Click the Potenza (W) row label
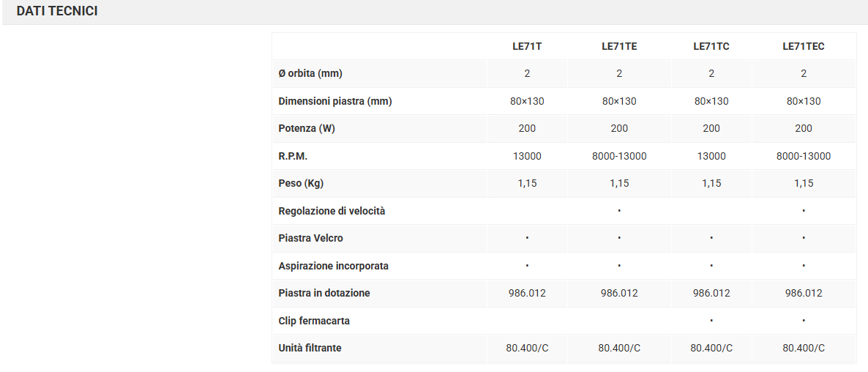The height and width of the screenshot is (372, 868). point(307,128)
